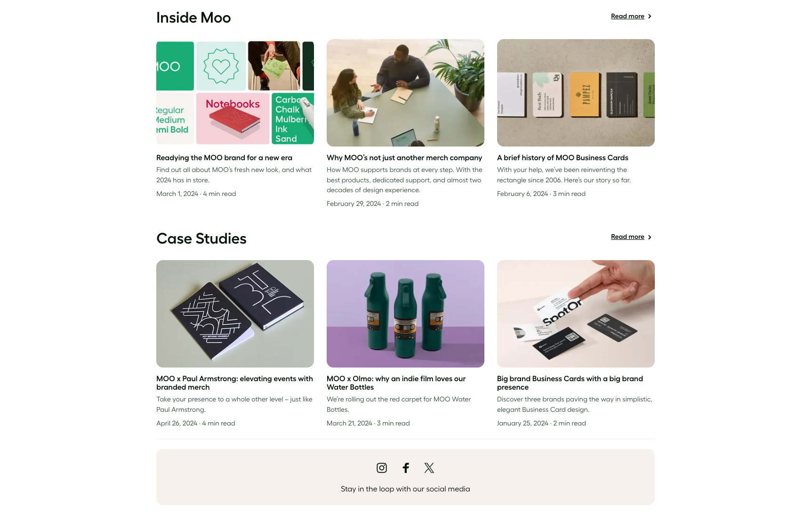The height and width of the screenshot is (515, 812).
Task: Open article A brief history of MOO Business Cards
Action: point(563,158)
